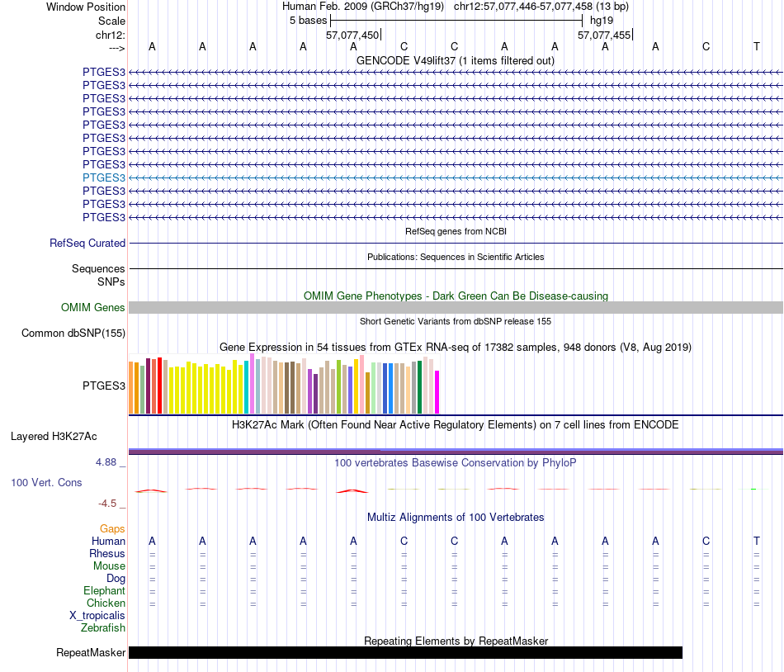784x672 pixels.
Task: Click the 'Window Position' label
Action: point(86,7)
